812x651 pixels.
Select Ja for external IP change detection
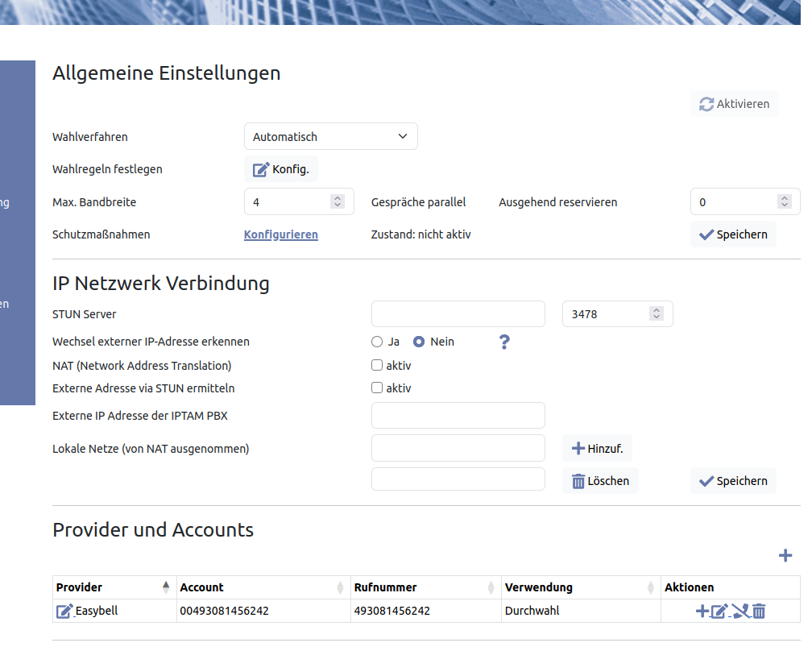click(377, 342)
